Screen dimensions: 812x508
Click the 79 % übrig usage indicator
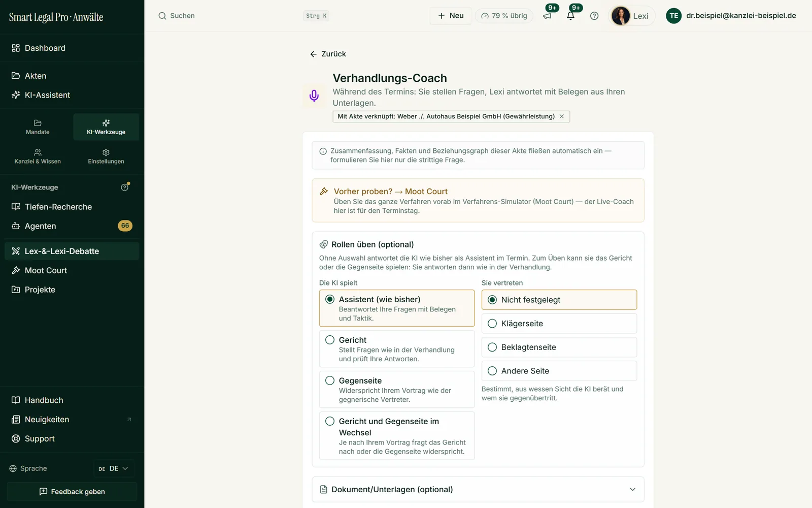click(504, 16)
